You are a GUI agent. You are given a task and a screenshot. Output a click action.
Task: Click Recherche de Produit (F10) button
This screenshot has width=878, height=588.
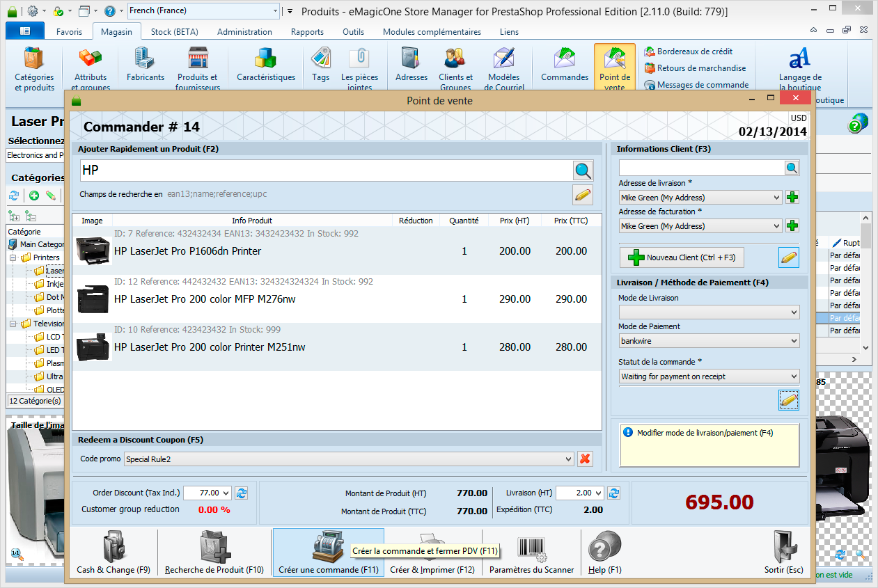[214, 554]
